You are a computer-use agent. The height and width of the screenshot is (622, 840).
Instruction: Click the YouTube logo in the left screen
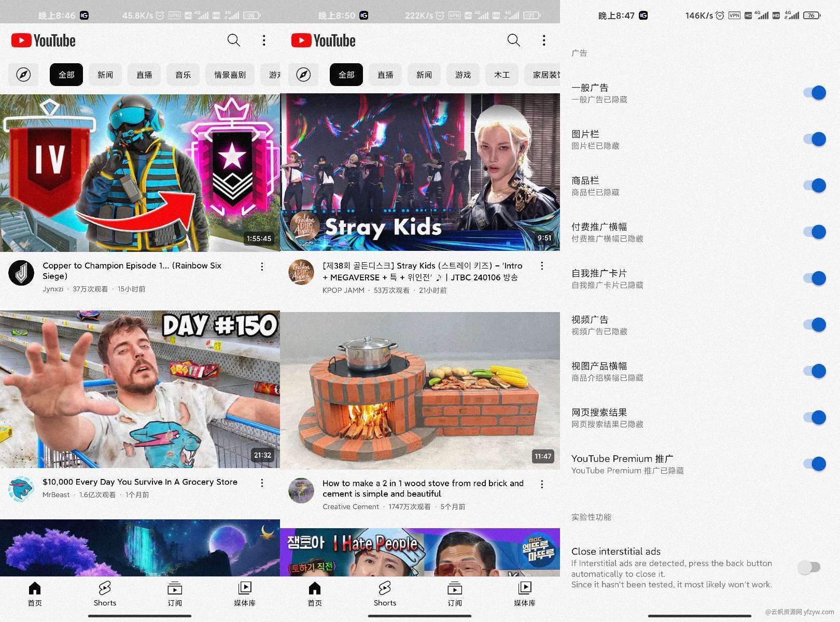click(44, 40)
